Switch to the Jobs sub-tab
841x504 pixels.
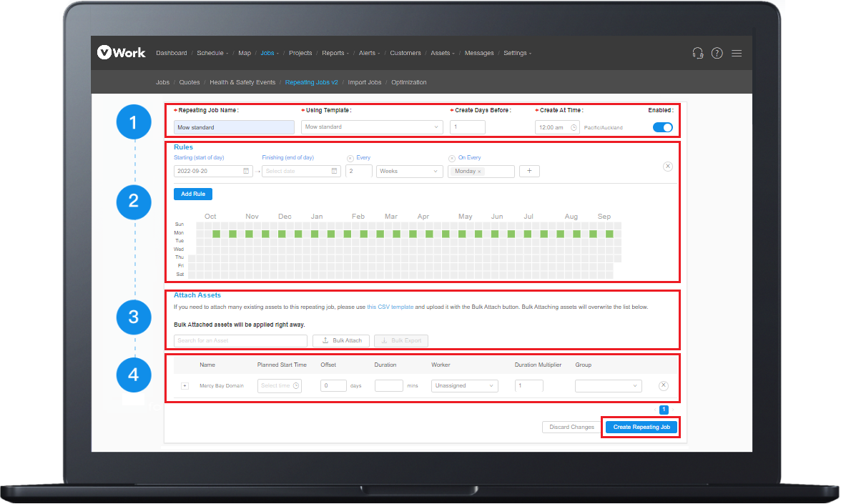162,83
